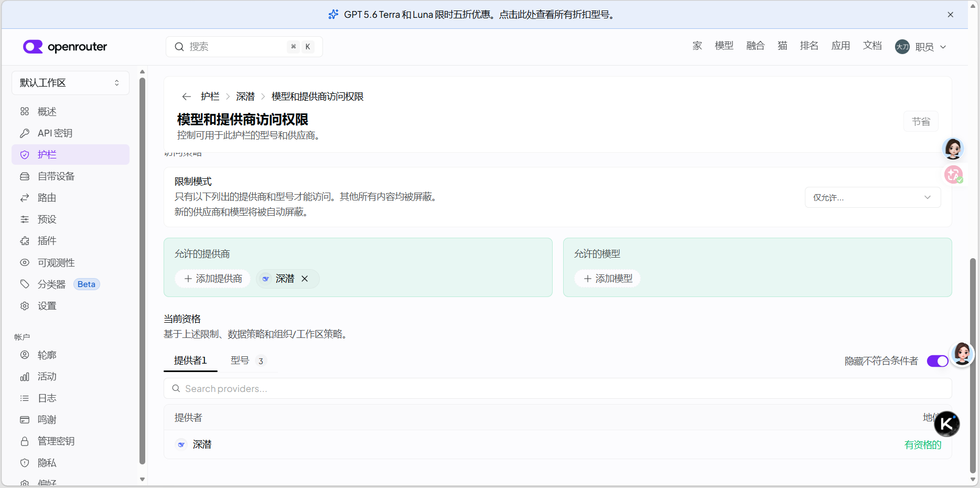Click the sparkle icon in the promo banner
Screen dimensions: 980x488
pos(333,15)
